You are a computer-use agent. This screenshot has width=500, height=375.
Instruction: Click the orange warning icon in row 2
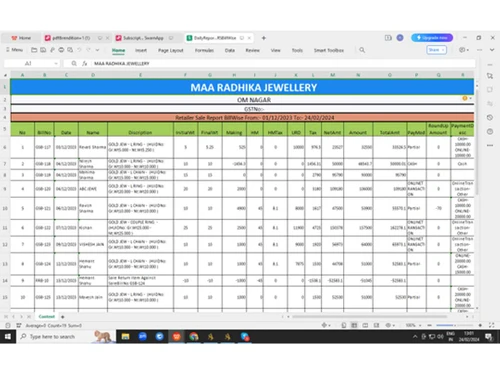(465, 98)
